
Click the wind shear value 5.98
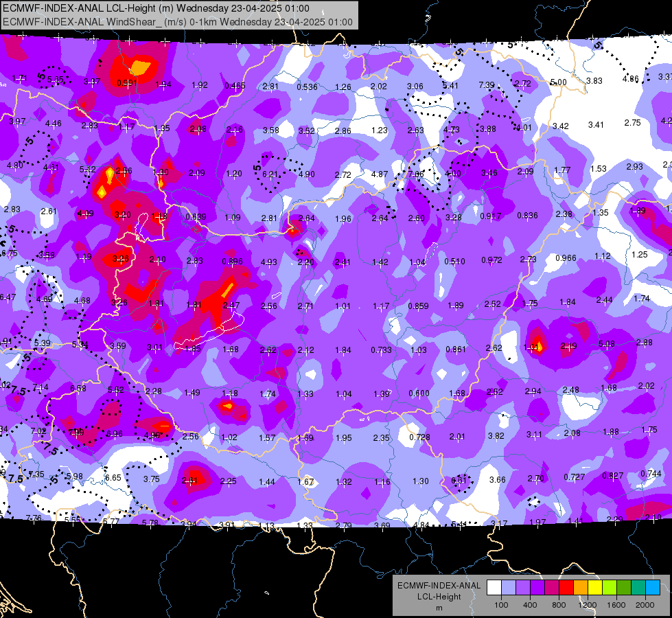[x=75, y=476]
